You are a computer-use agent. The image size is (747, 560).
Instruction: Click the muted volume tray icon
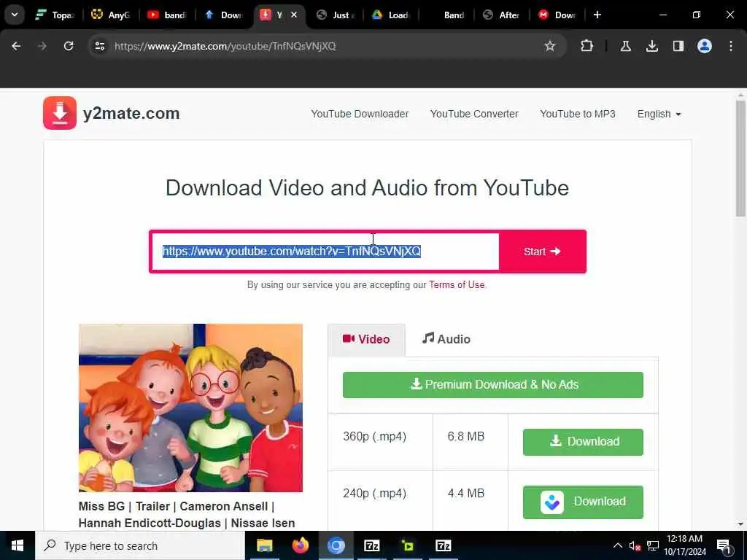coord(635,545)
